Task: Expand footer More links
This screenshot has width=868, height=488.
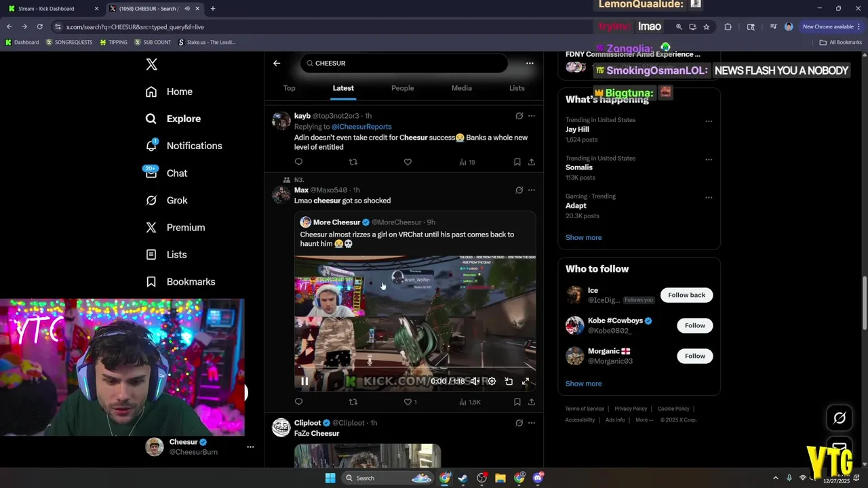Action: [x=644, y=420]
